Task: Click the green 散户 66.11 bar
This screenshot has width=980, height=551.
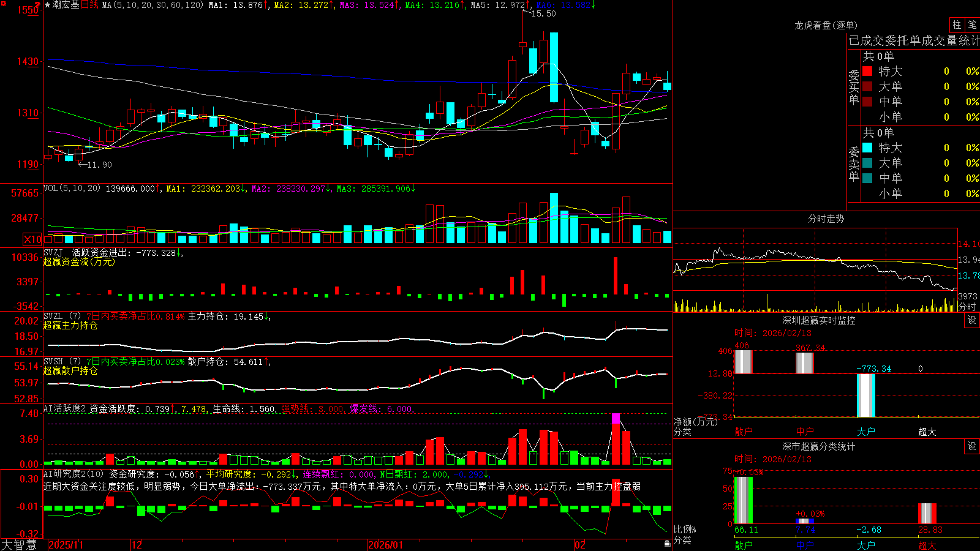Action: 744,500
